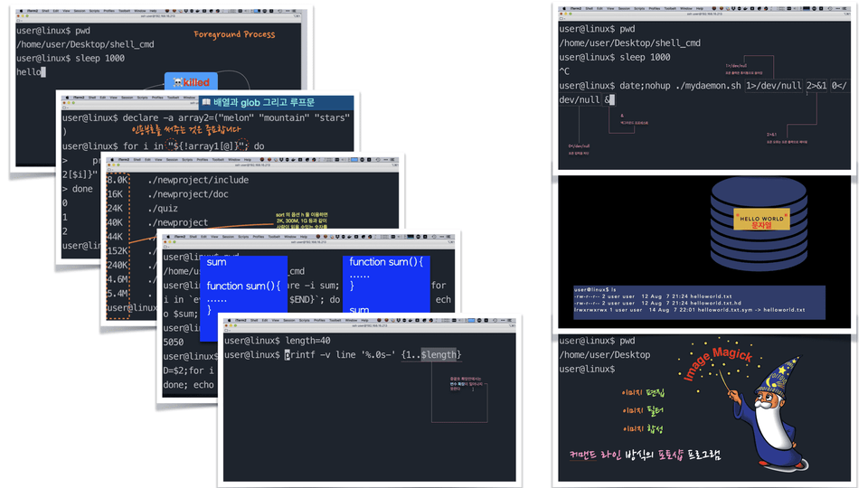Open Session menu in the printf length terminal
Viewport: 868px width, 488px height.
289,320
